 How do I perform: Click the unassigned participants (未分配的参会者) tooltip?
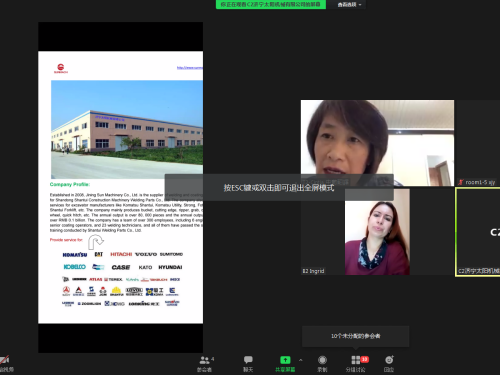[355, 336]
